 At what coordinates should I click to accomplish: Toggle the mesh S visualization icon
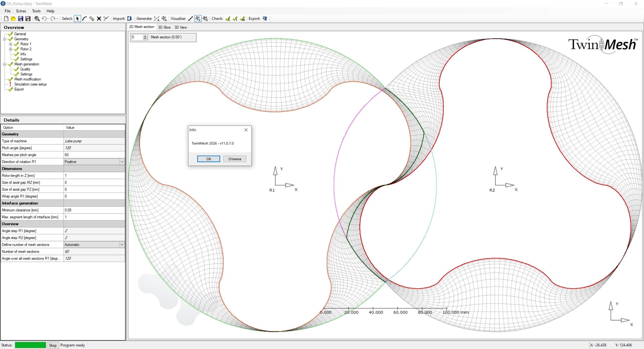[198, 19]
